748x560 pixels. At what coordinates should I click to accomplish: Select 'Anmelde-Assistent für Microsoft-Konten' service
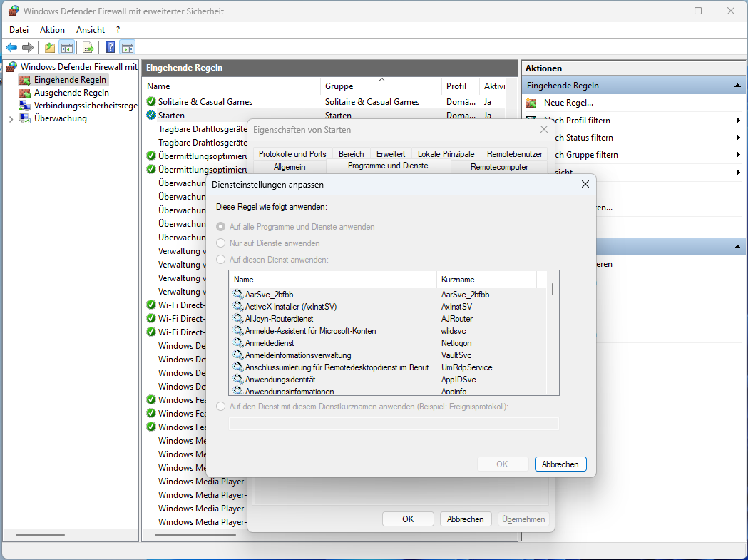pos(387,331)
